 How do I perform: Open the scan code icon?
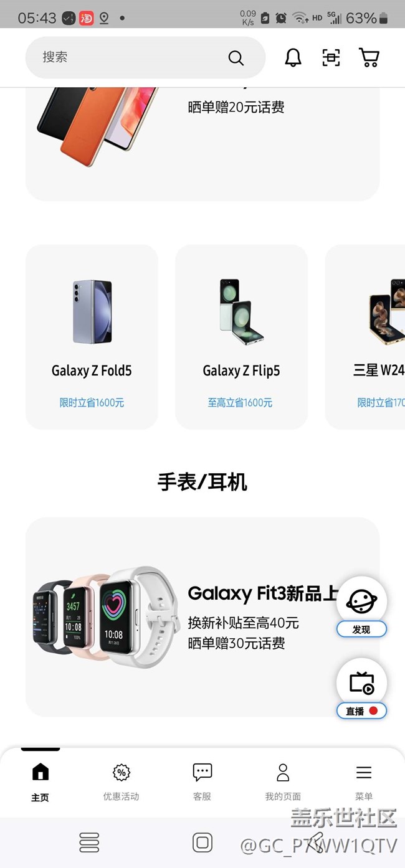click(x=331, y=57)
